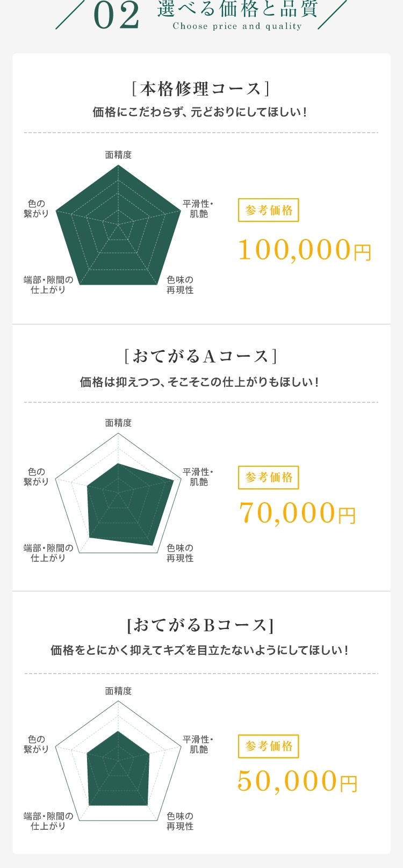Click the 100,000円 price text
Viewport: 403px width, 868px height.
point(305,250)
